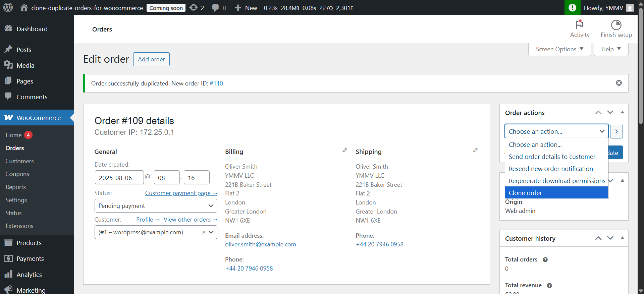Open the order Status dropdown
The width and height of the screenshot is (644, 294).
point(156,206)
